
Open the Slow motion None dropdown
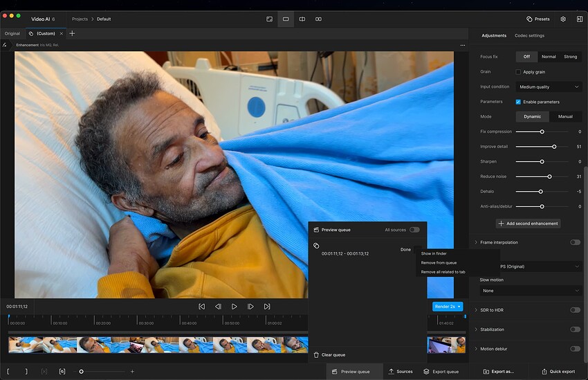531,291
